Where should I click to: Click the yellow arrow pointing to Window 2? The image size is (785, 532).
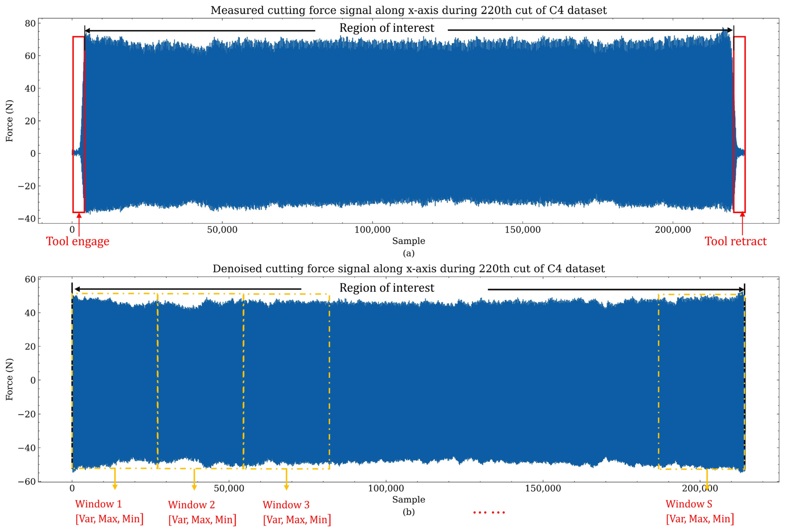coord(194,480)
